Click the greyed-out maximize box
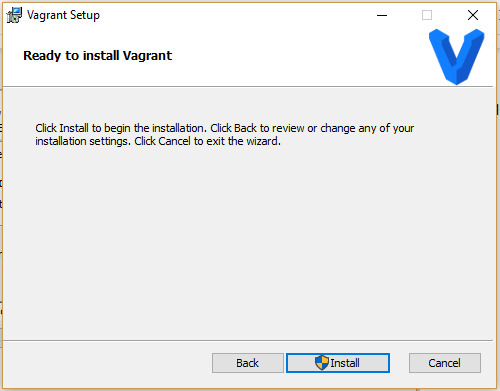500x391 pixels. [427, 15]
